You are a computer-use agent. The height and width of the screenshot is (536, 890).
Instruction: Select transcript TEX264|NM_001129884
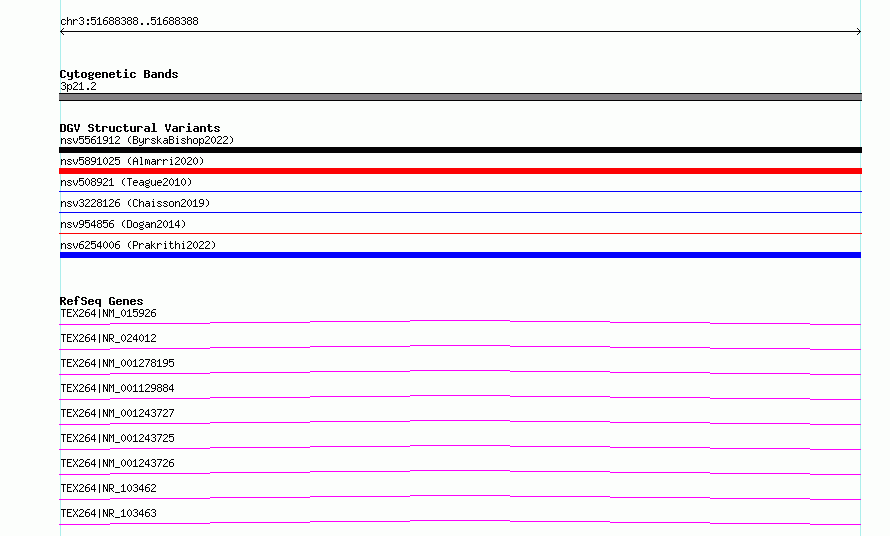(x=117, y=388)
